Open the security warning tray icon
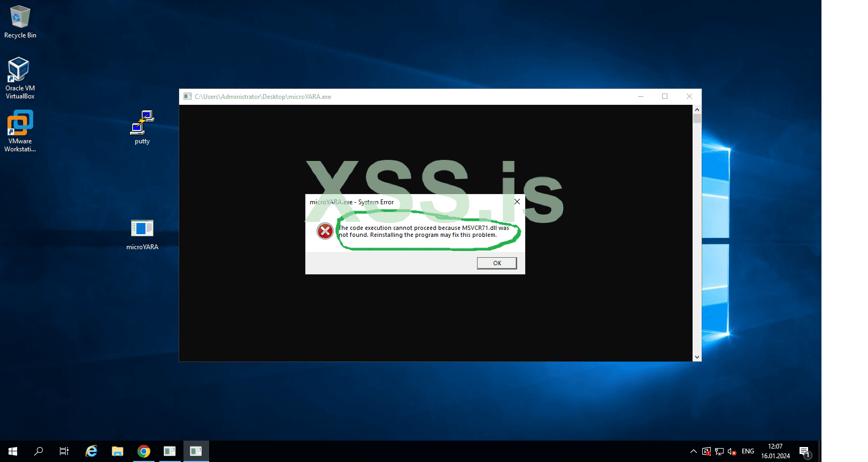868x462 pixels. pyautogui.click(x=706, y=451)
